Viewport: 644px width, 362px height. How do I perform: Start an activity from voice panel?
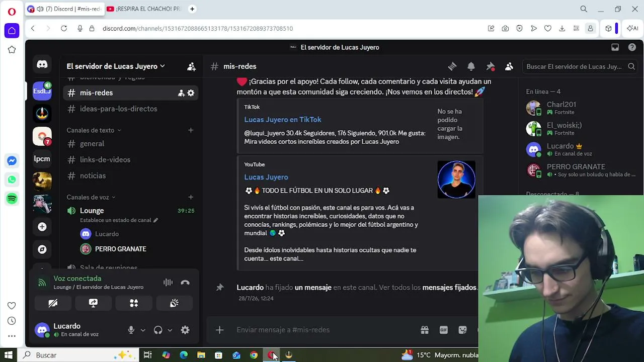pos(134,303)
